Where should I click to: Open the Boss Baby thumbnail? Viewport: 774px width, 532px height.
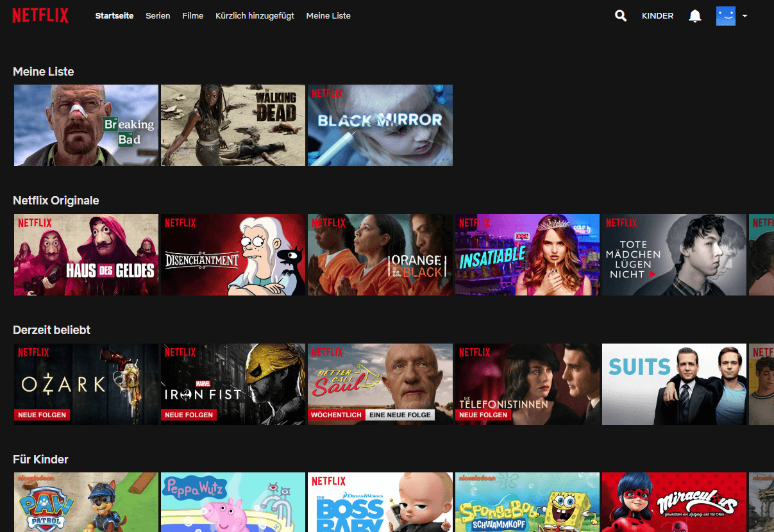pyautogui.click(x=380, y=503)
